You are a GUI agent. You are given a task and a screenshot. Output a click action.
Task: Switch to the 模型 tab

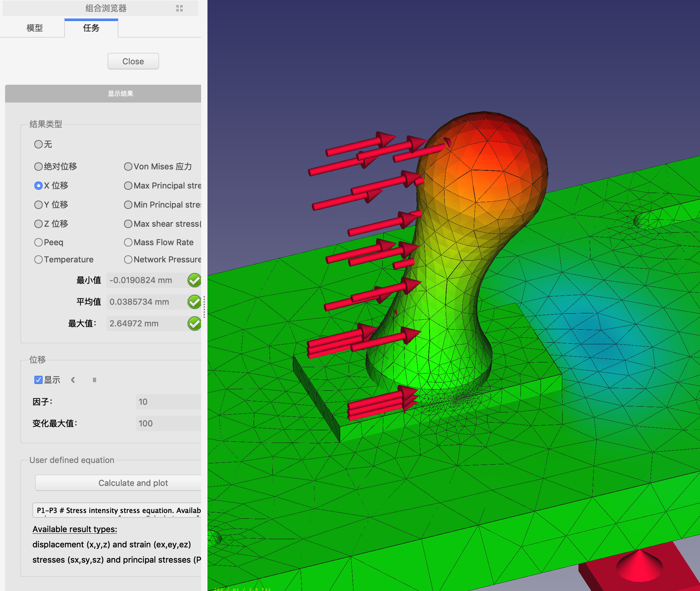(34, 28)
